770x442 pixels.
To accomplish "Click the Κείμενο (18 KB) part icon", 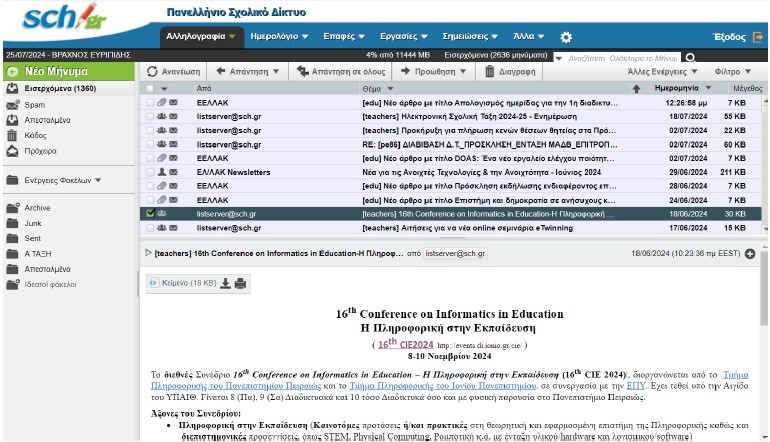I will pyautogui.click(x=154, y=283).
